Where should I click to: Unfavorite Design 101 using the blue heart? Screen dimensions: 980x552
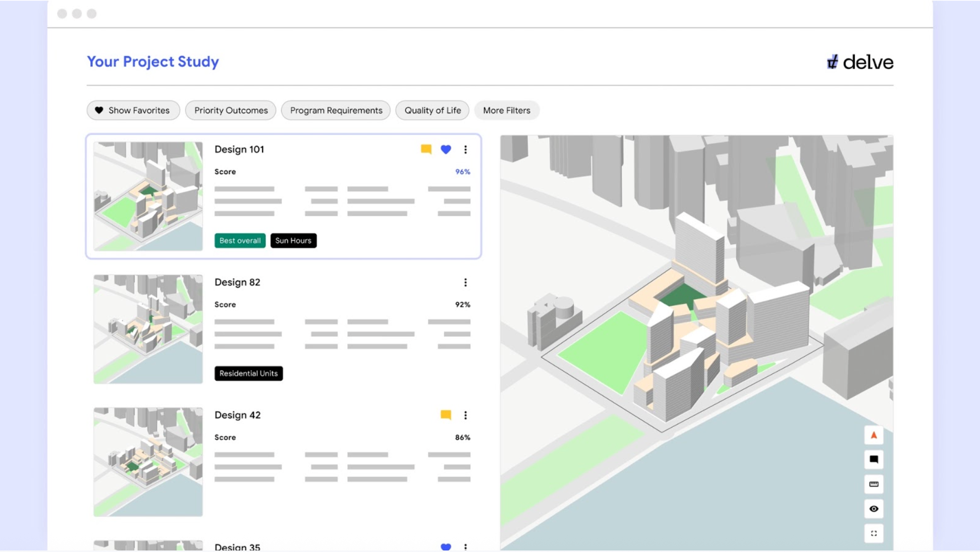click(446, 149)
